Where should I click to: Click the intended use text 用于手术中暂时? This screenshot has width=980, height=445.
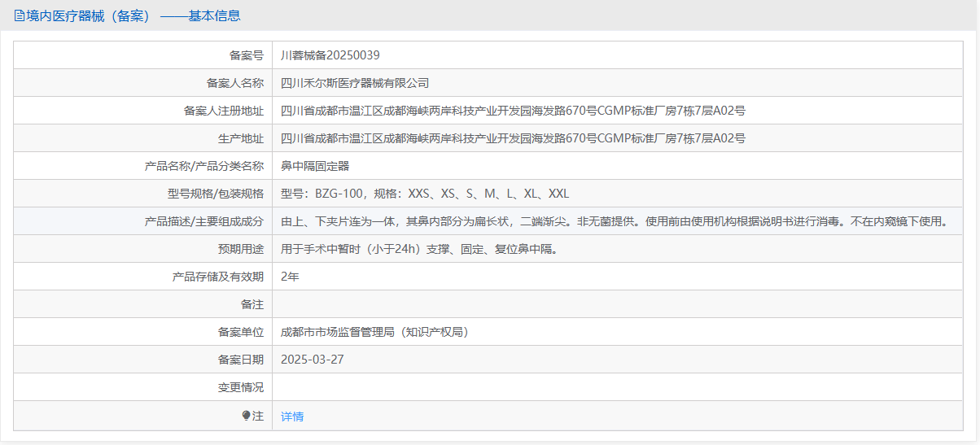point(419,249)
